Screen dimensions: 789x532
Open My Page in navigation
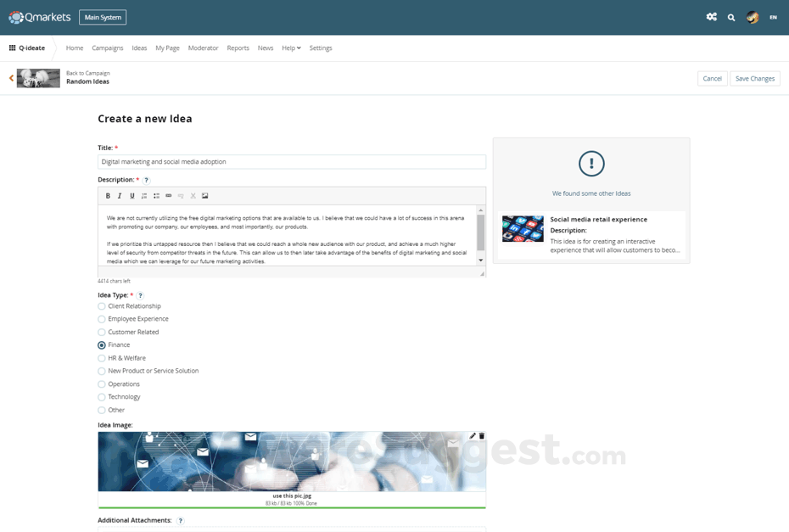168,48
